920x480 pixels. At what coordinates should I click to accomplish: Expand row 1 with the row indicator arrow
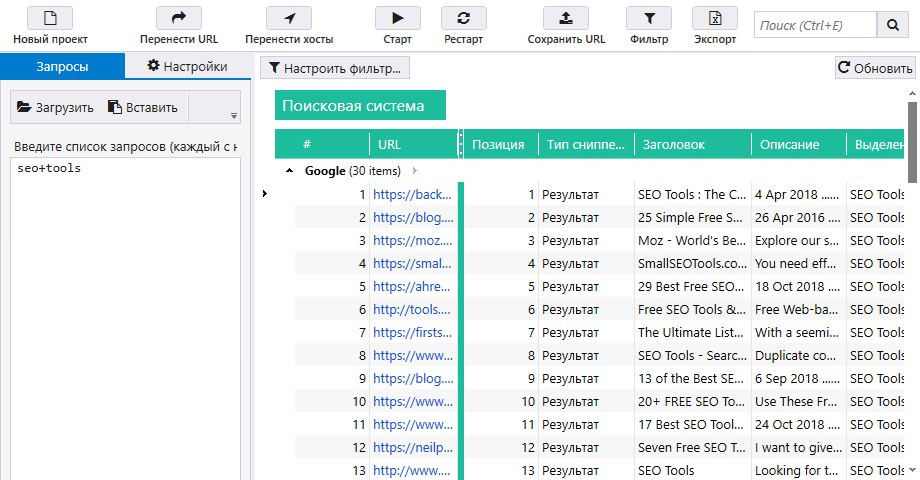(265, 194)
